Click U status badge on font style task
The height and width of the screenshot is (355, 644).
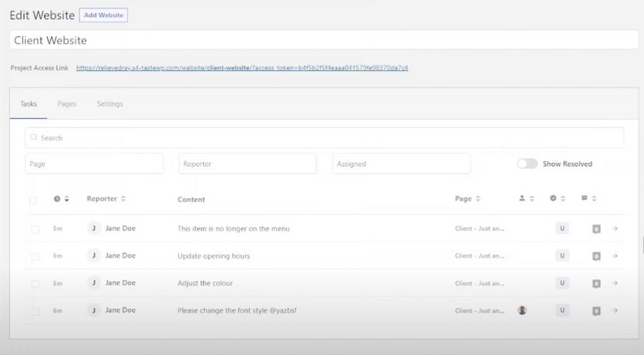point(562,311)
